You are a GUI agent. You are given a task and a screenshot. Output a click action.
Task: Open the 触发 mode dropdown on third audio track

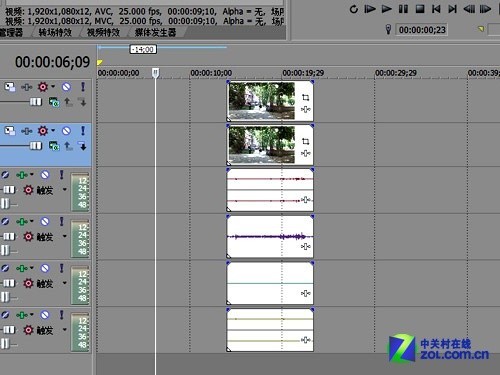pyautogui.click(x=65, y=283)
